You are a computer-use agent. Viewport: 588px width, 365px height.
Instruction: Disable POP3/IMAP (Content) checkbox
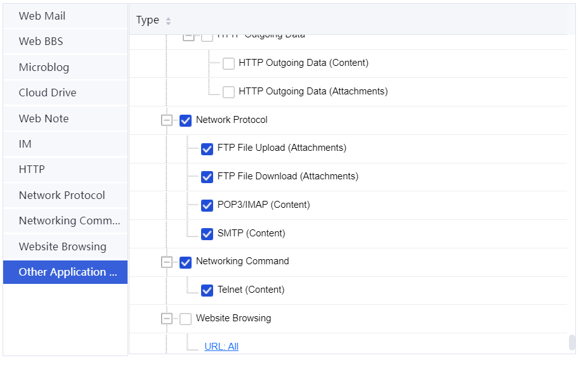(x=207, y=205)
